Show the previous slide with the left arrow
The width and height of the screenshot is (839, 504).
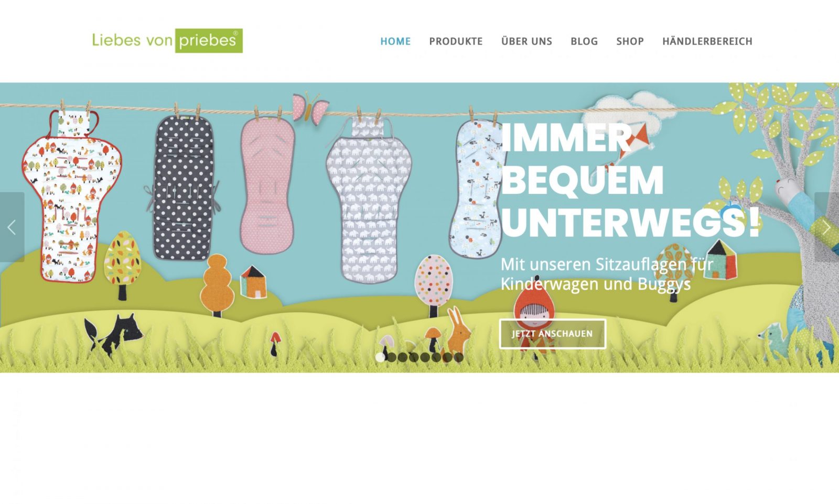point(12,227)
